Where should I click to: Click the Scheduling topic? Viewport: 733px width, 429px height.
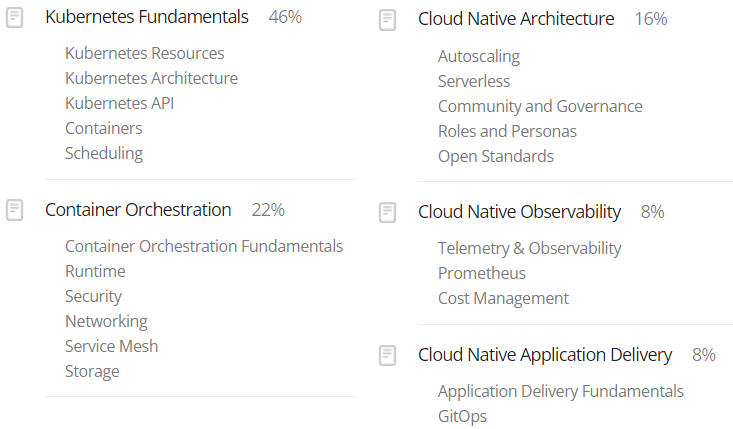[104, 154]
